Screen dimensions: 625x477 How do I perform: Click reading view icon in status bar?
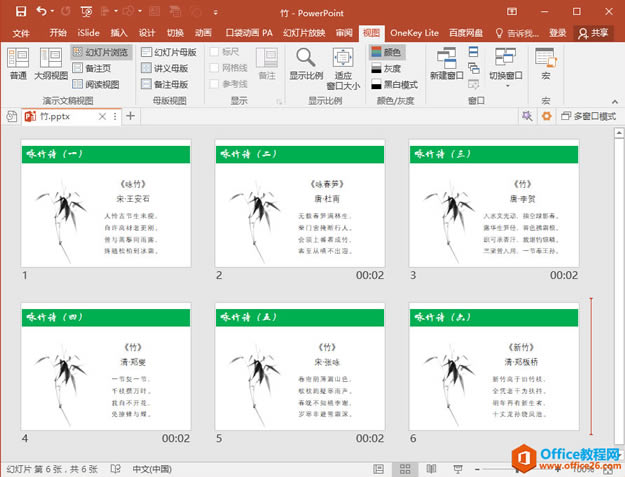(x=431, y=469)
